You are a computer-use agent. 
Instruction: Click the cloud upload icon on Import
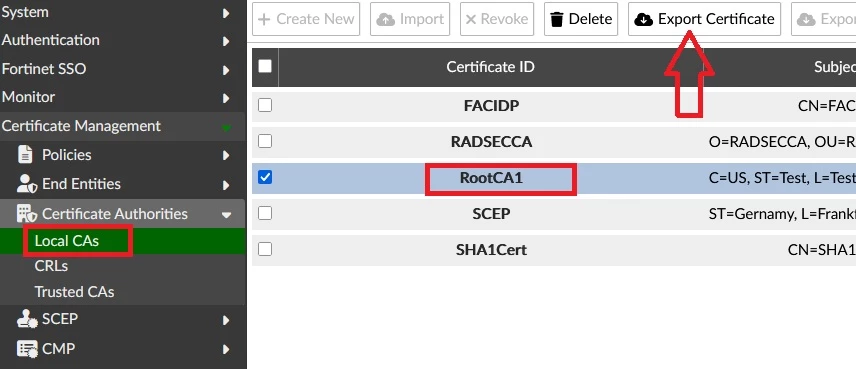[386, 20]
